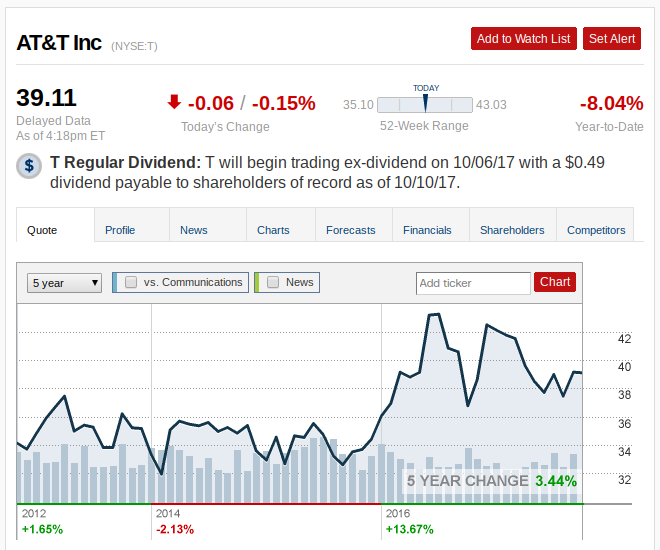Open the Competitors tab

595,225
